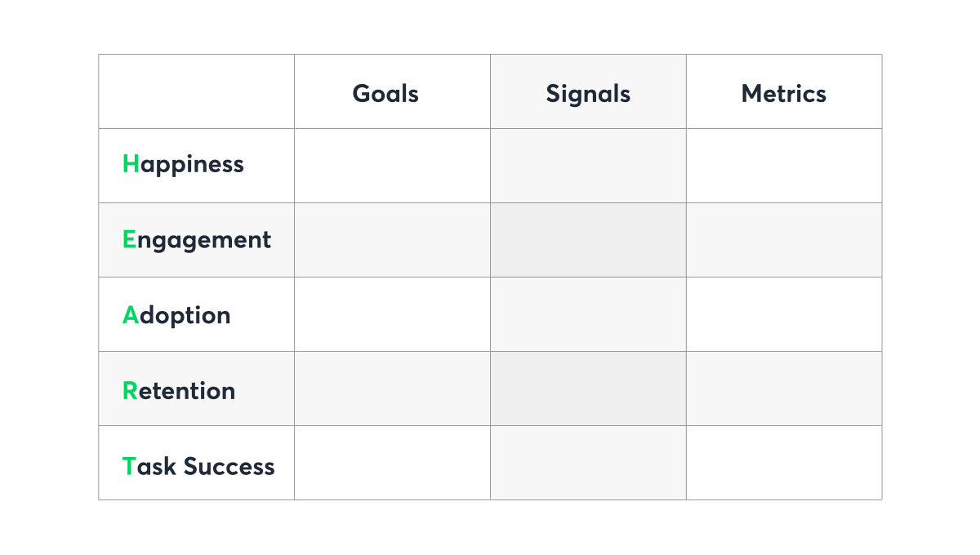The height and width of the screenshot is (555, 980).
Task: Select the Retention Goals cell
Action: (x=392, y=388)
